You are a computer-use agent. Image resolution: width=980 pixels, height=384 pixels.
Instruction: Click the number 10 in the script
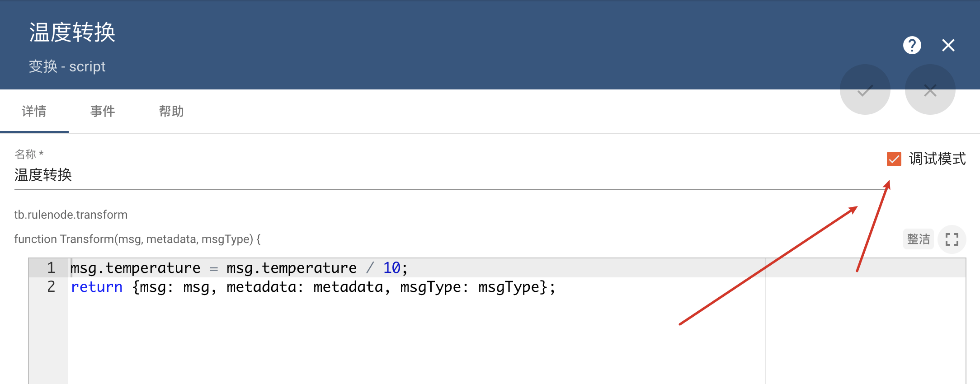point(391,268)
